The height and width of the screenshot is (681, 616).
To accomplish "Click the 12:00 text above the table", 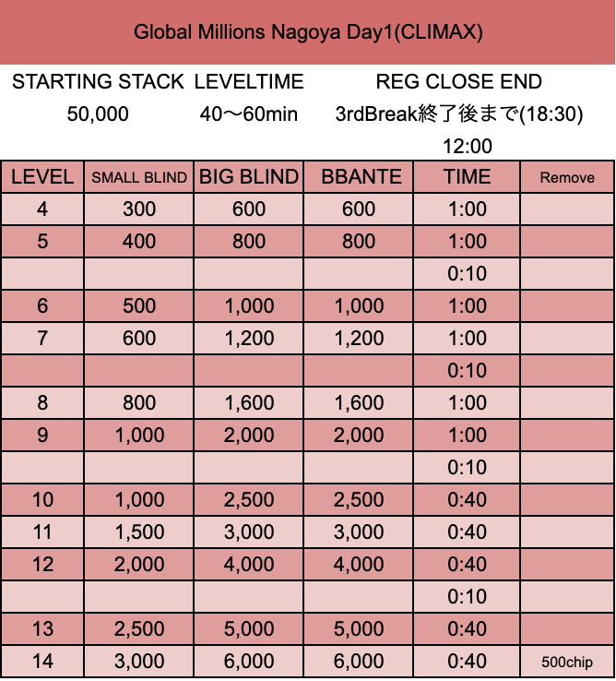I will click(x=467, y=146).
